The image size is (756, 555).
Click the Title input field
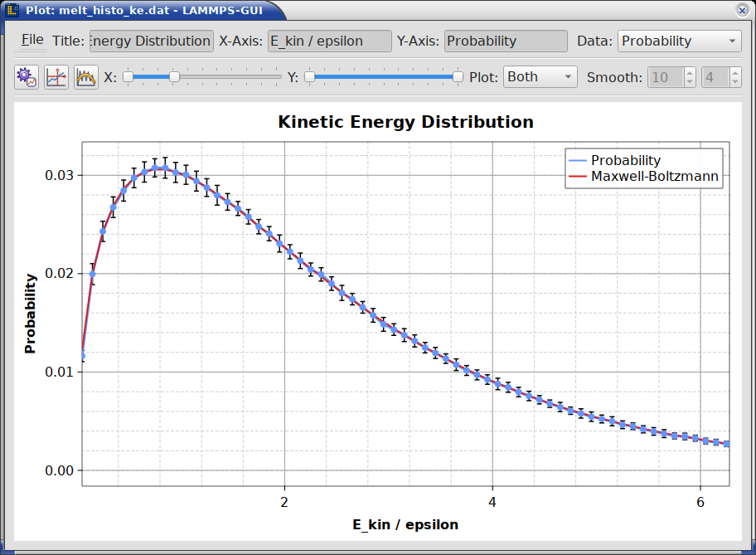152,41
